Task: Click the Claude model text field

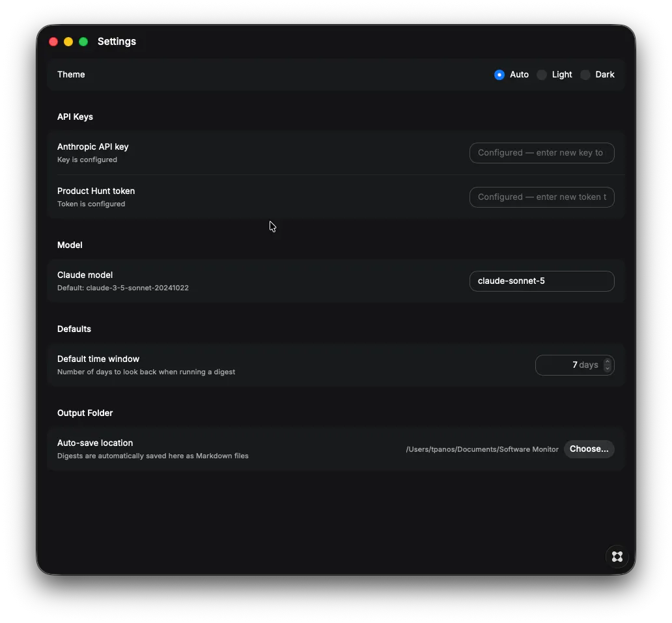Action: tap(542, 281)
